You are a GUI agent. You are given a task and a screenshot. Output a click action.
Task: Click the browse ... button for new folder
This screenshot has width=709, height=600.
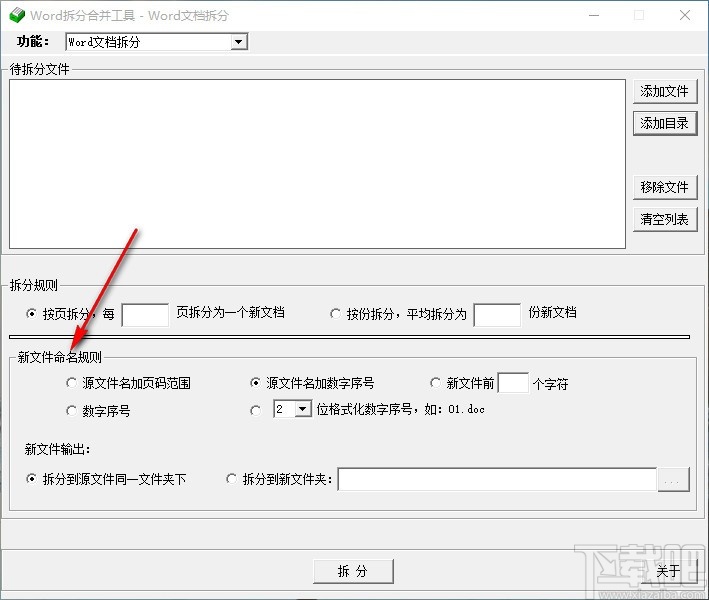(x=673, y=479)
